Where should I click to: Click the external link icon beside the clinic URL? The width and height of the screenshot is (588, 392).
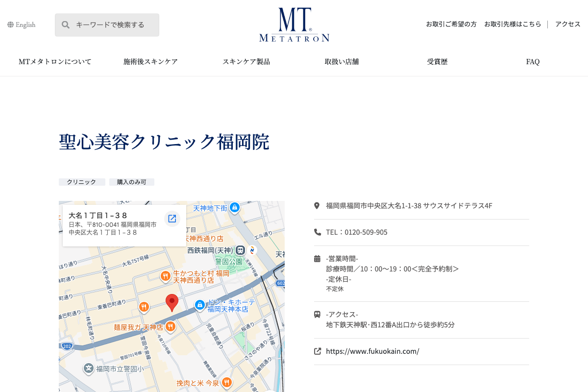tap(317, 351)
